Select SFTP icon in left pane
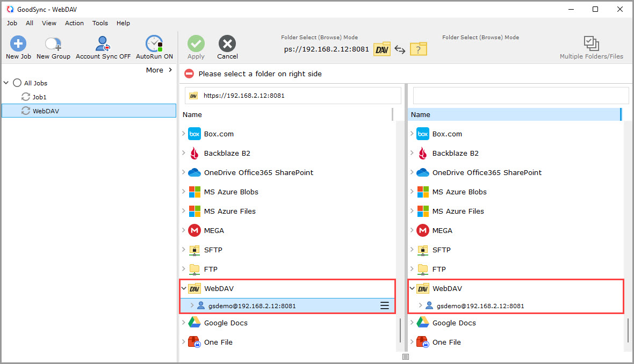Image resolution: width=634 pixels, height=364 pixels. point(194,250)
